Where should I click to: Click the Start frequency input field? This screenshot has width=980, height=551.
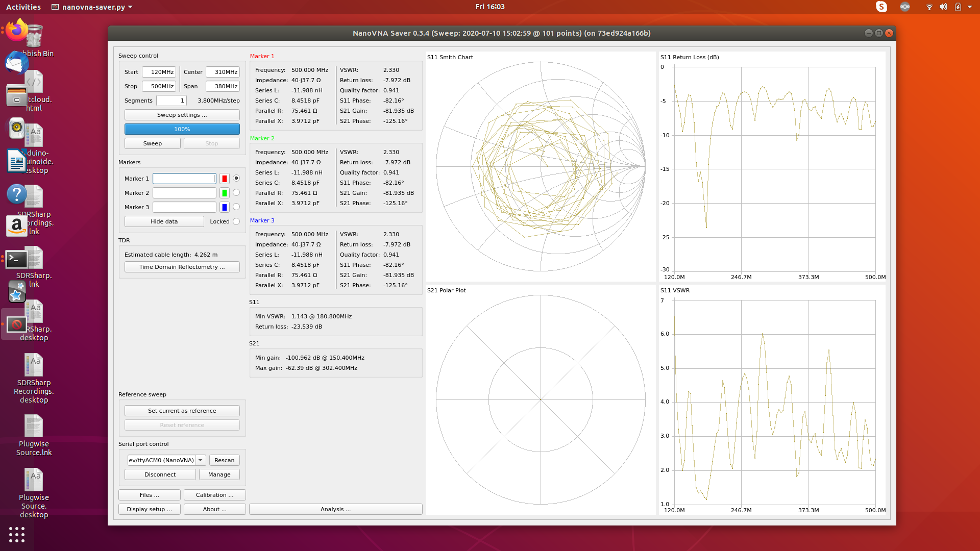coord(159,71)
